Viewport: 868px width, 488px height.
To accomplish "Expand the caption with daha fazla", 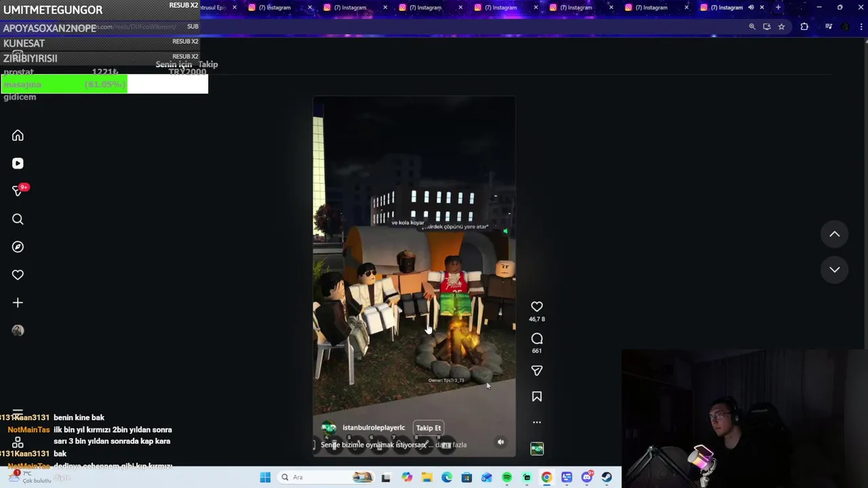I will click(451, 445).
